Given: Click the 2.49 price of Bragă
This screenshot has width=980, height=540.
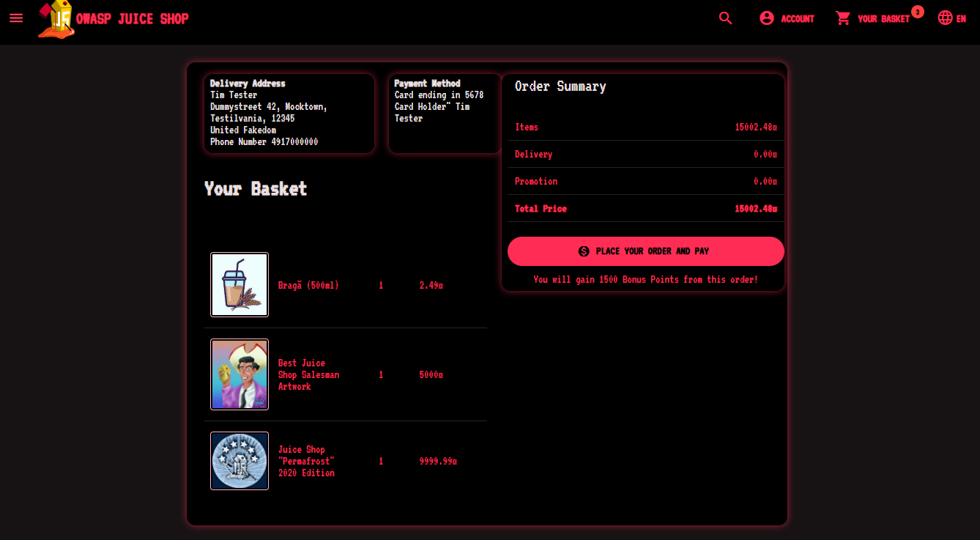Looking at the screenshot, I should point(431,285).
